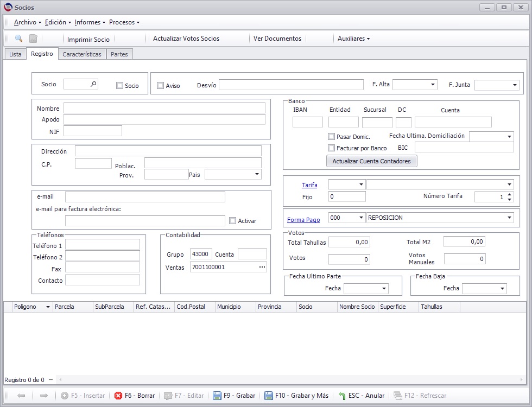This screenshot has width=532, height=407.
Task: Click the Nombre input field
Action: click(x=164, y=108)
